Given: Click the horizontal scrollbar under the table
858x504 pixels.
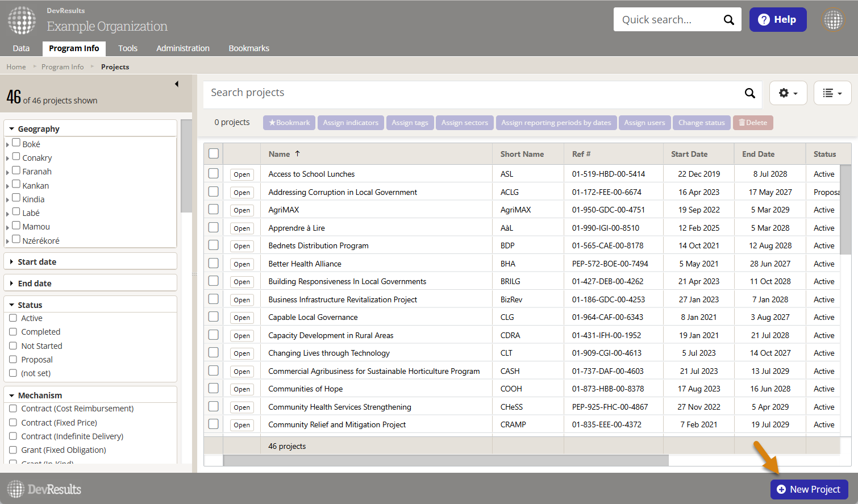Looking at the screenshot, I should (x=445, y=460).
